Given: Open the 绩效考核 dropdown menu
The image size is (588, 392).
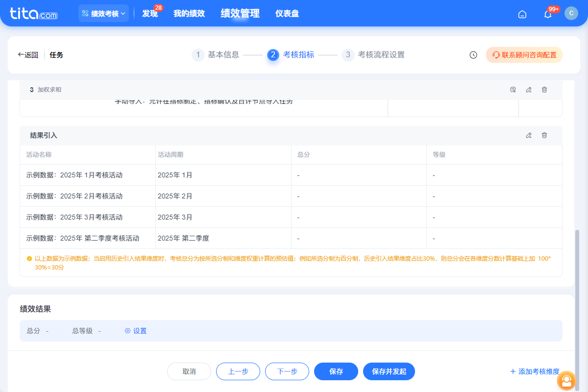Looking at the screenshot, I should 103,13.
